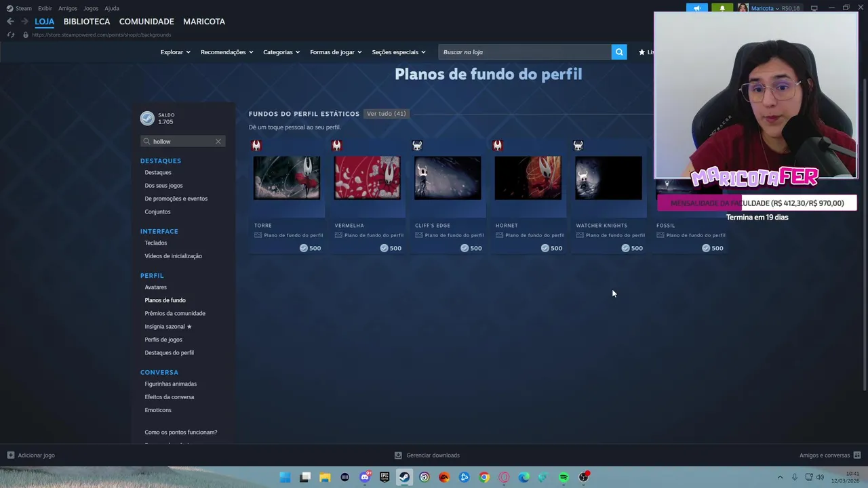This screenshot has width=868, height=488.
Task: Switch to Big Picture mode icon
Action: (x=814, y=8)
